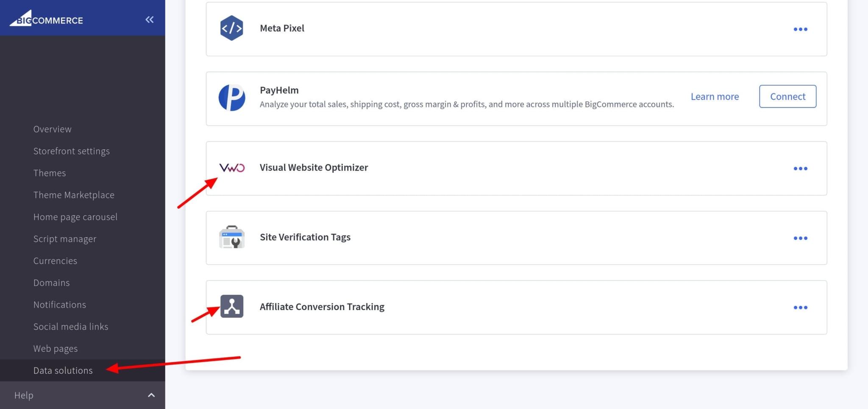Open the Meta Pixel three-dot menu
The image size is (868, 409).
[801, 29]
